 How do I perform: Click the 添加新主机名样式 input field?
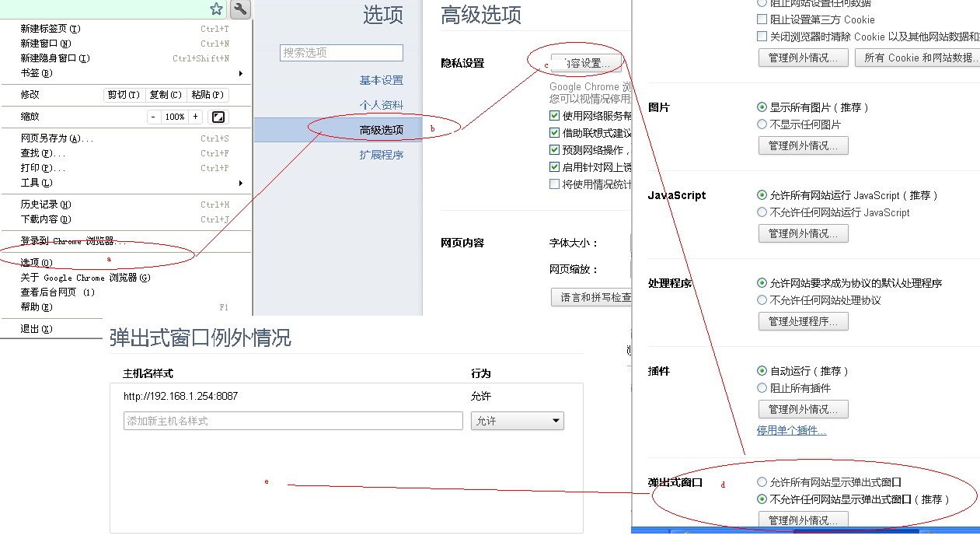292,421
